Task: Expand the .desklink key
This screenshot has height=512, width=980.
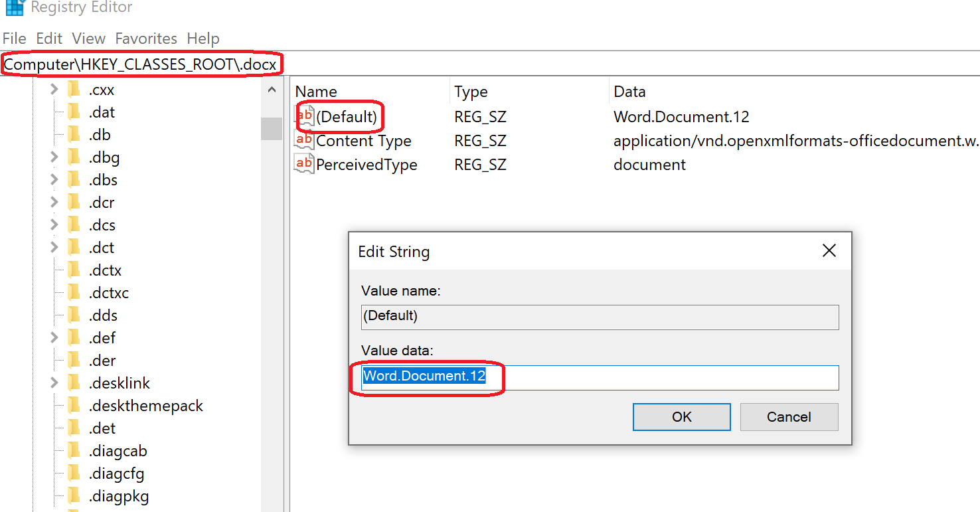Action: pos(54,383)
